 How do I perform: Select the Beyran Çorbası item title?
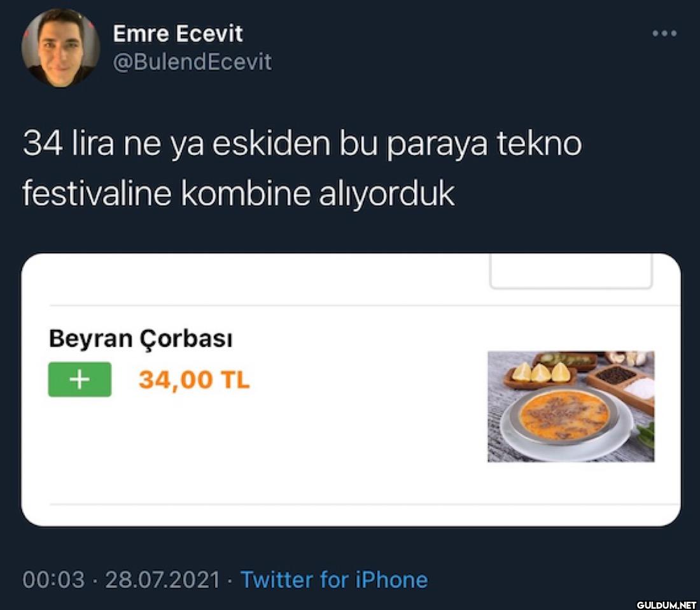(141, 339)
